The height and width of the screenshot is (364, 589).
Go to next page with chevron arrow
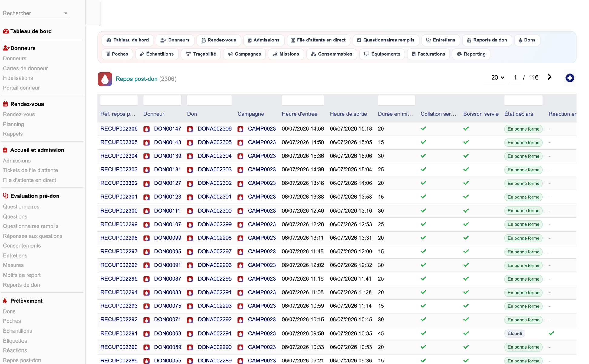[x=549, y=77]
